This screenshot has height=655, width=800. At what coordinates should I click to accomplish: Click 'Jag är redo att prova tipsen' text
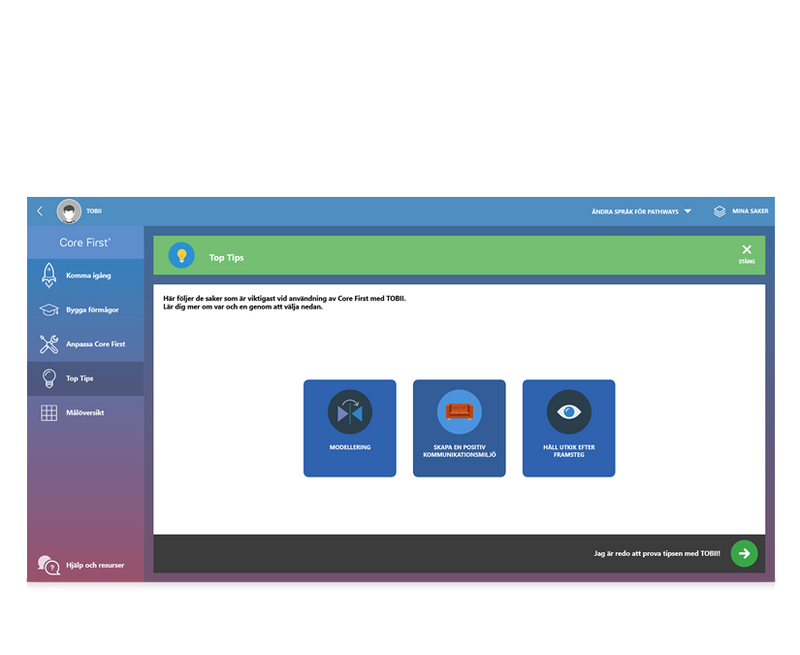657,553
